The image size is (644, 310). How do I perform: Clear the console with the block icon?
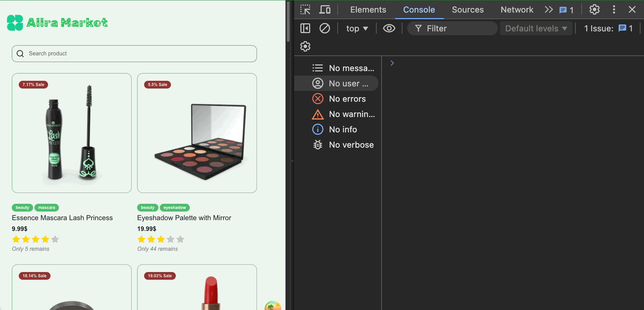[325, 28]
